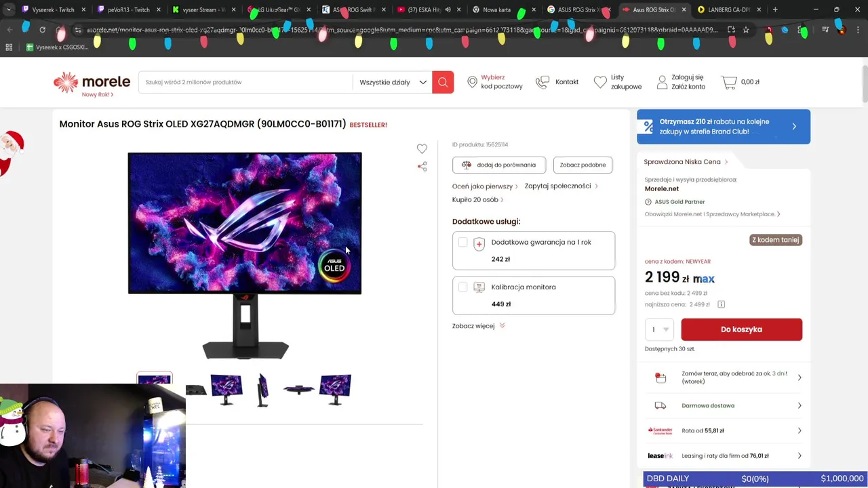868x488 pixels.
Task: Add product to wishlist with heart icon
Action: tap(422, 148)
